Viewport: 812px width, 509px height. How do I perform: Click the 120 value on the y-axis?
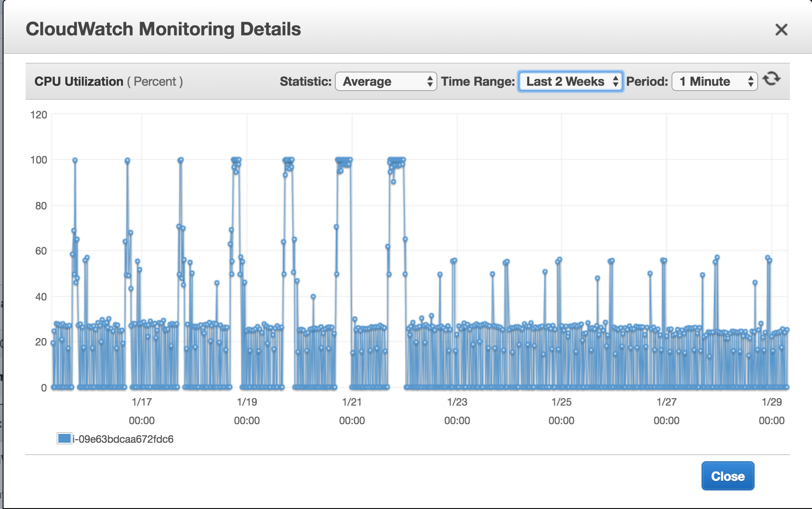click(x=38, y=115)
